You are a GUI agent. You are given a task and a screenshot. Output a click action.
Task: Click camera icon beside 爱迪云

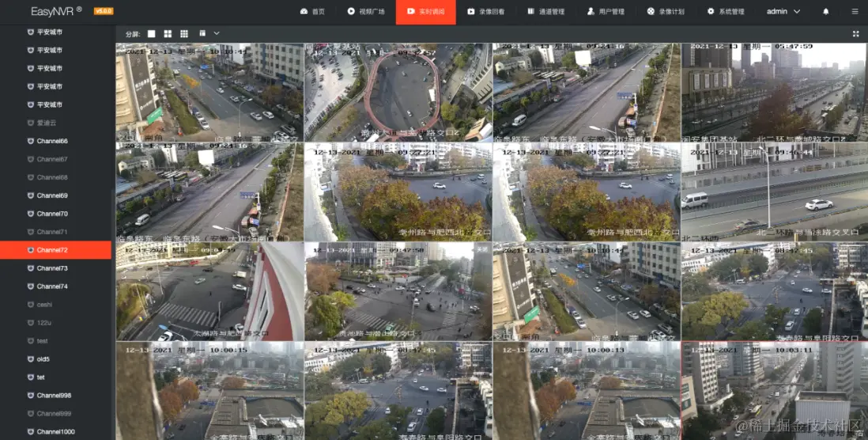click(x=31, y=123)
